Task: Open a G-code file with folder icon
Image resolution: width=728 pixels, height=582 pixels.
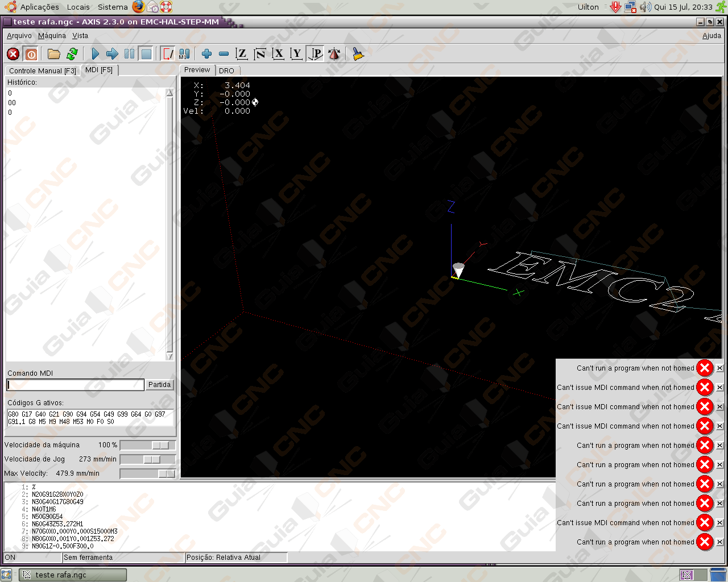Action: [x=54, y=54]
